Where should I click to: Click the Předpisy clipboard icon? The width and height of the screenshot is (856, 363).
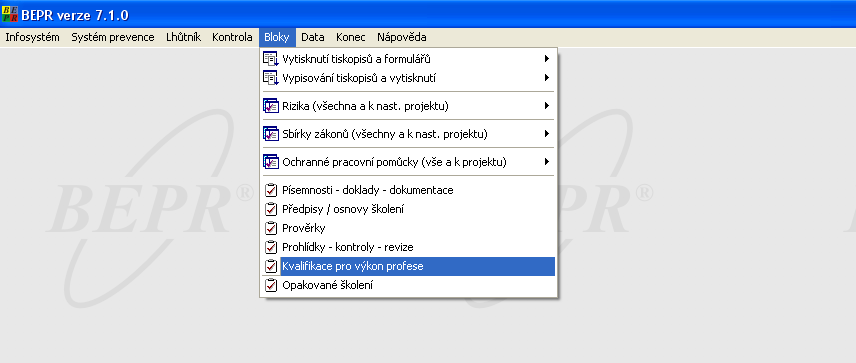tap(271, 209)
